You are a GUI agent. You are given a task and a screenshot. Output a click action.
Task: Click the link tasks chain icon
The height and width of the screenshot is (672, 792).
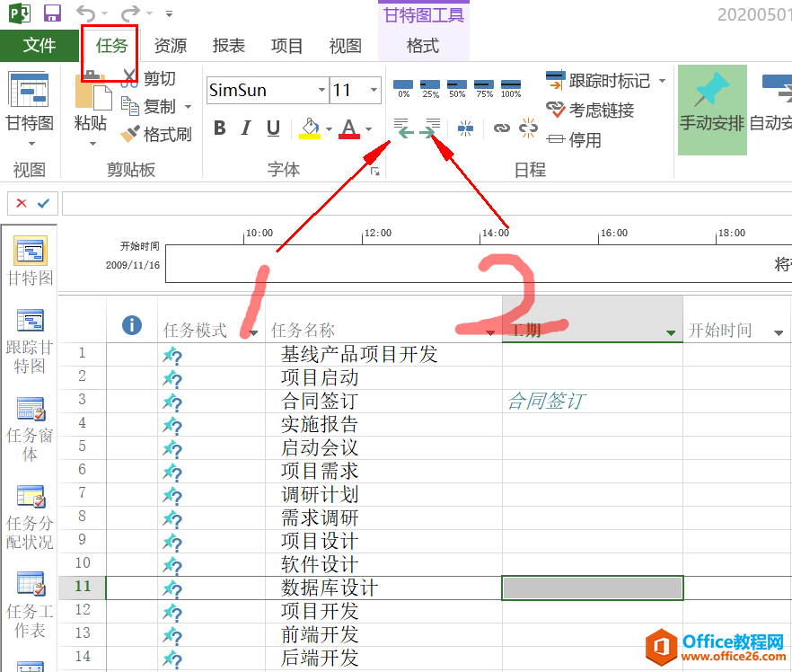click(502, 128)
